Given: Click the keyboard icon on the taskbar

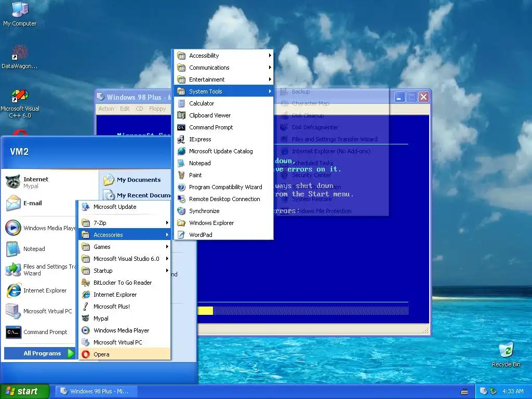Looking at the screenshot, I should [x=464, y=392].
